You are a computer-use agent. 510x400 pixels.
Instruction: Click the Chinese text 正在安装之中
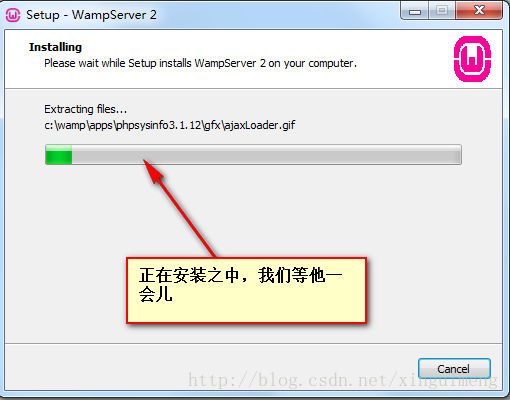click(189, 276)
